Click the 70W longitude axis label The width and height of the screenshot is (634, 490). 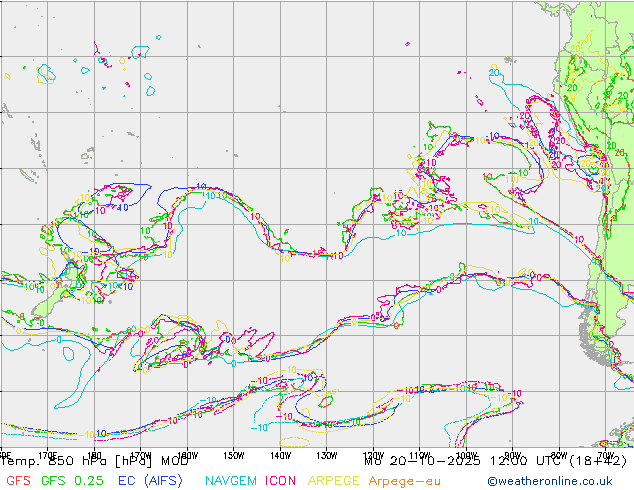(605, 456)
